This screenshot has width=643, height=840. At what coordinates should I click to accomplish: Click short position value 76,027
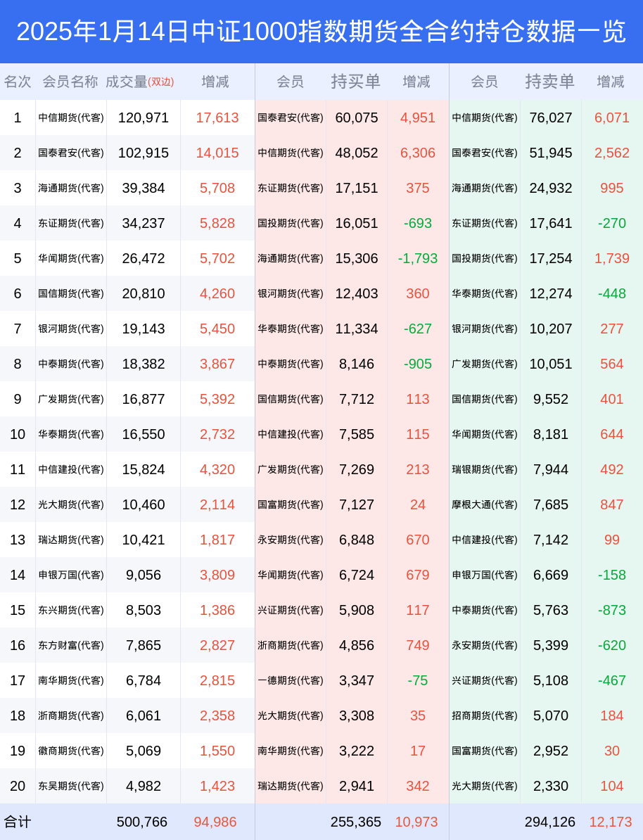(551, 118)
